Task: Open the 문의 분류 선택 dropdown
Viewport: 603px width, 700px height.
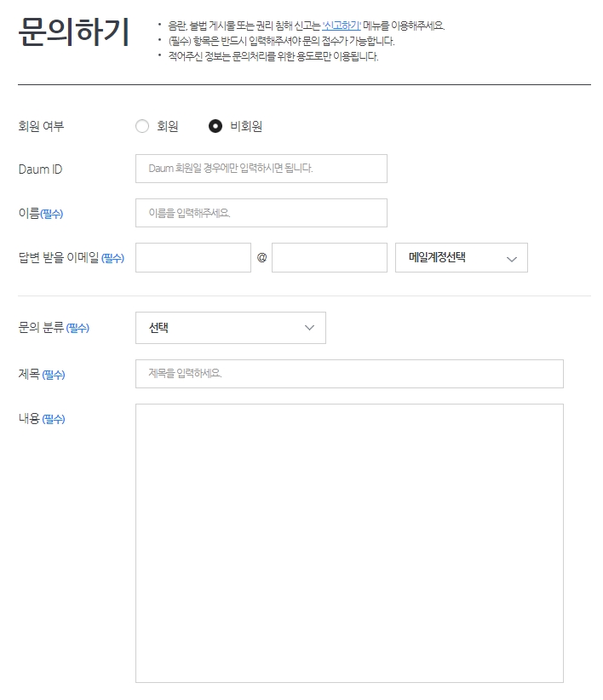Action: point(231,328)
